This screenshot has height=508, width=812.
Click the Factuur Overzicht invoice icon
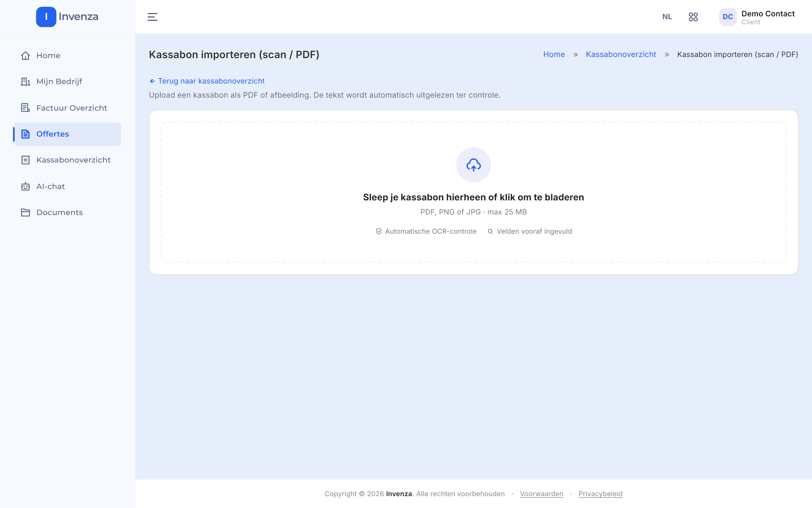pos(25,108)
